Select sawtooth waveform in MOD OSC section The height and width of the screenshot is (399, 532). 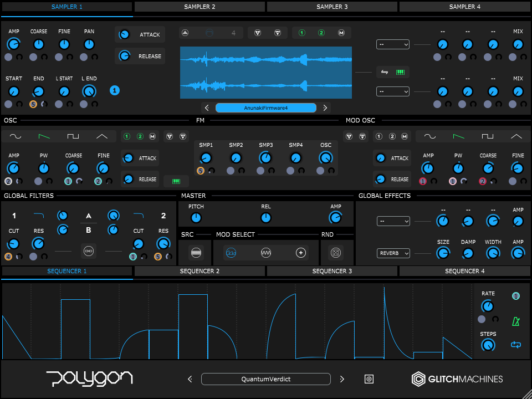[x=459, y=136]
